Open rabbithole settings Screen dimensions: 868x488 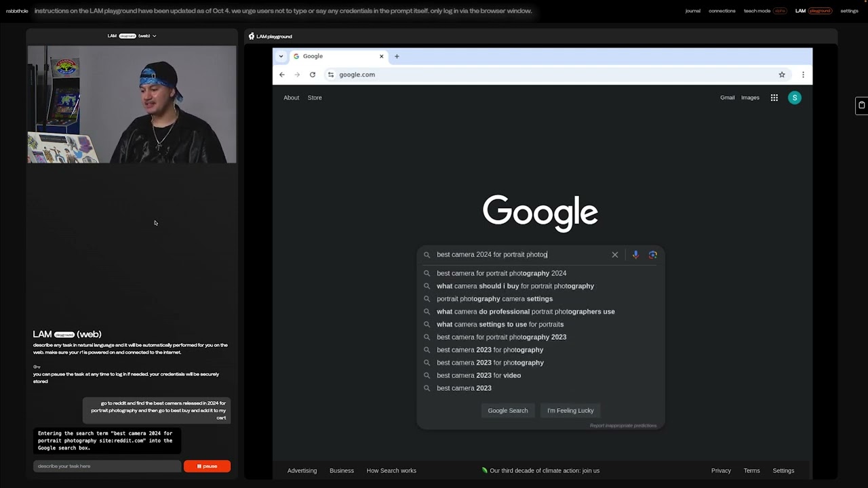click(849, 11)
